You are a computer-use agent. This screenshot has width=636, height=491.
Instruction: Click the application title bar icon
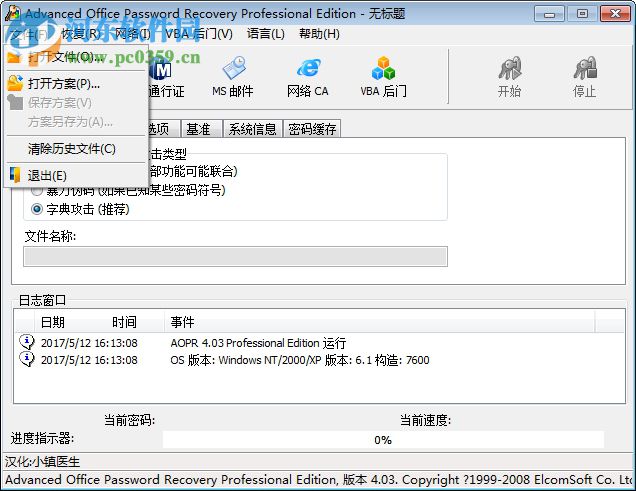[x=13, y=13]
